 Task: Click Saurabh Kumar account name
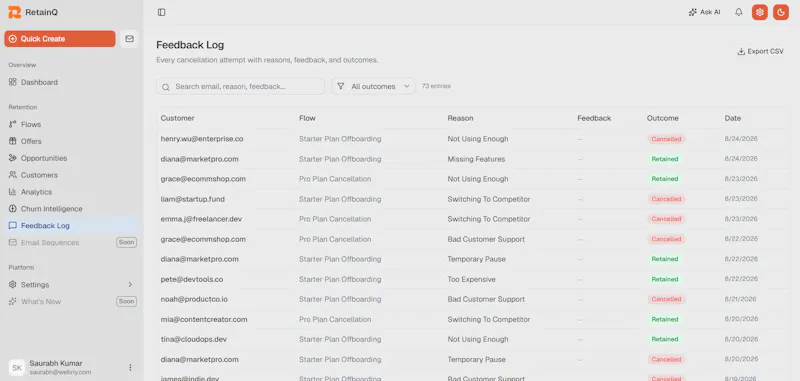coord(56,363)
